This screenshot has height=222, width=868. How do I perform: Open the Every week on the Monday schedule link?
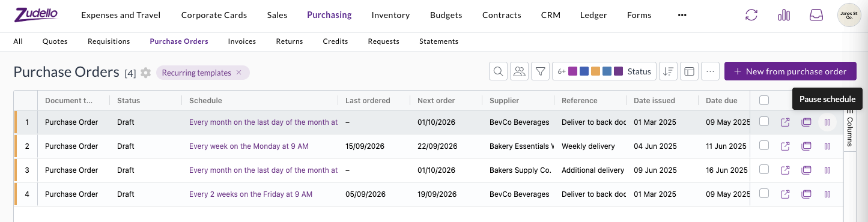pyautogui.click(x=249, y=146)
